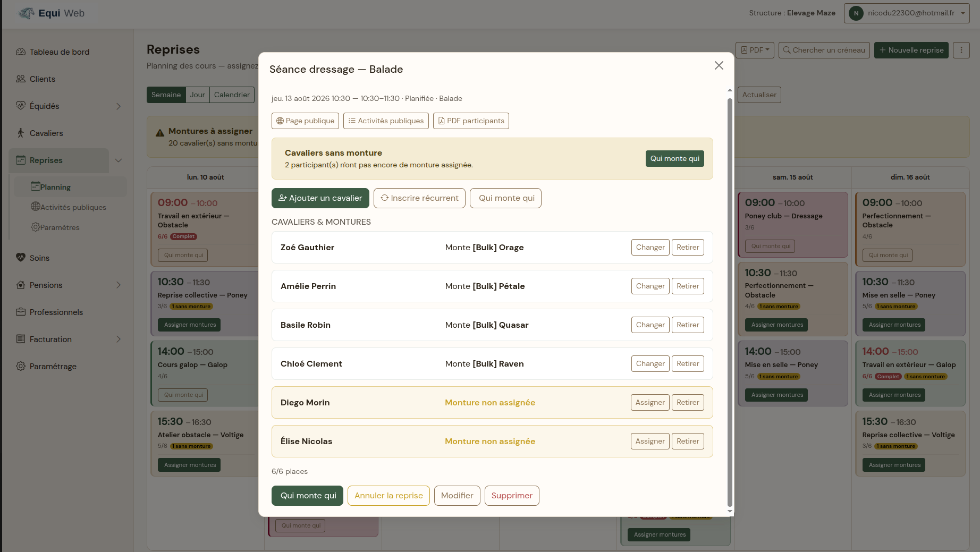Open Cavaliers rider icon in sidebar
980x552 pixels.
coord(21,133)
